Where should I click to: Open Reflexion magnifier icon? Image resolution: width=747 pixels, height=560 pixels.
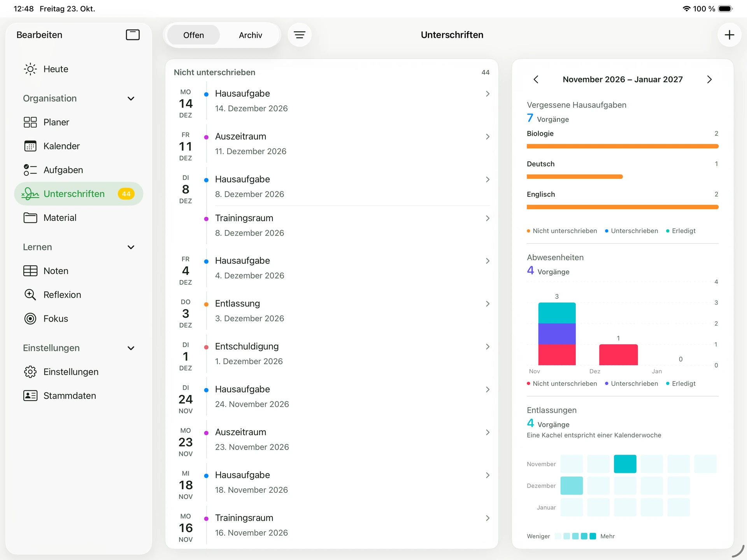coord(30,295)
